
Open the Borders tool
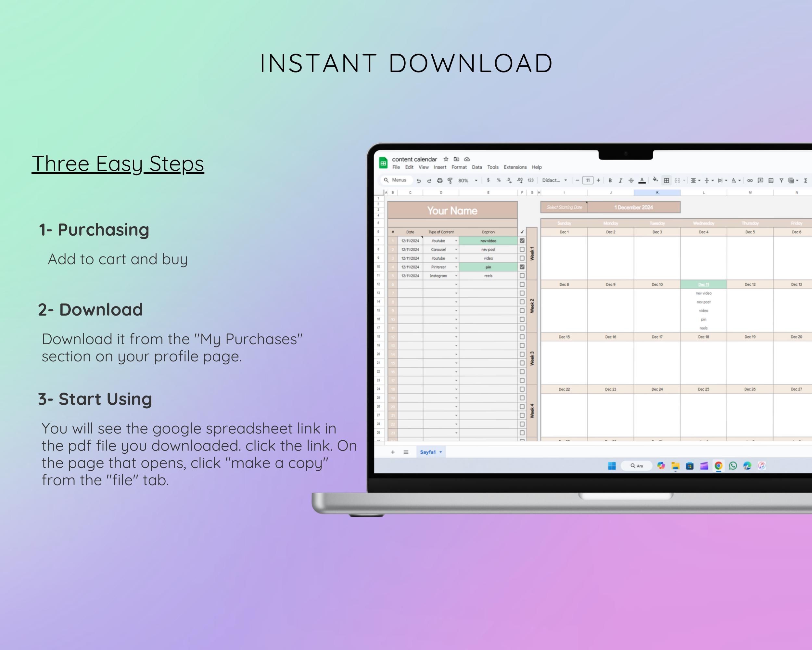pos(666,180)
